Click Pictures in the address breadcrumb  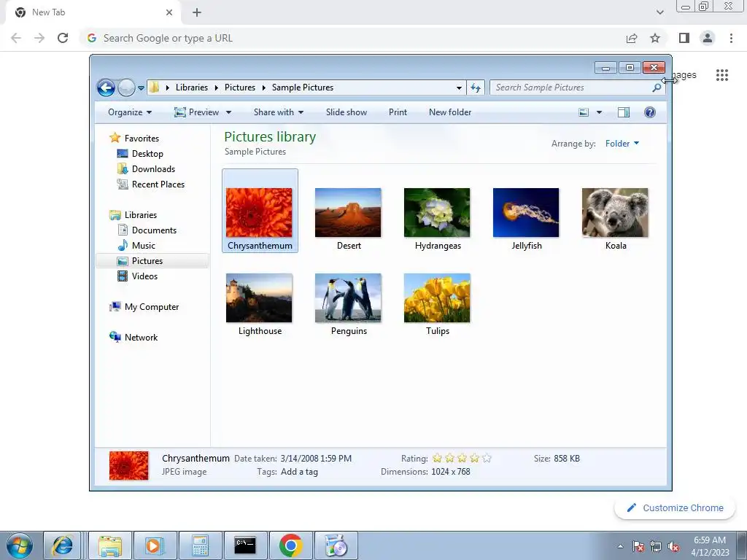pyautogui.click(x=239, y=87)
